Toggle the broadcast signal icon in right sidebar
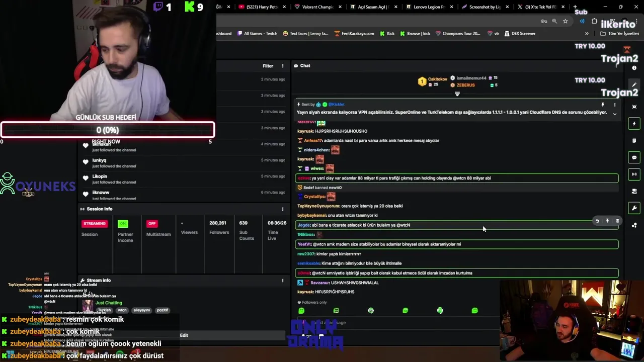This screenshot has height=362, width=644. [634, 174]
